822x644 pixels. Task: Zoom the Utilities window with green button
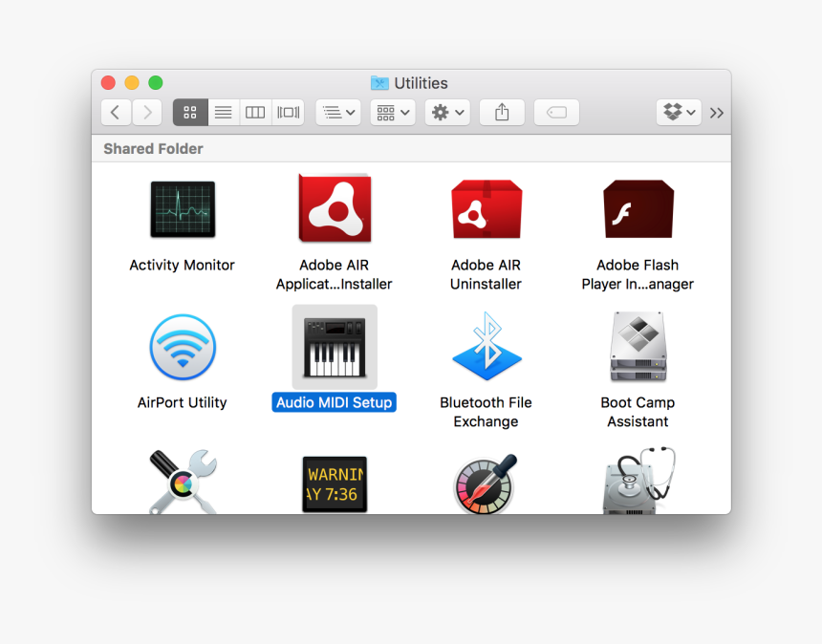click(156, 83)
